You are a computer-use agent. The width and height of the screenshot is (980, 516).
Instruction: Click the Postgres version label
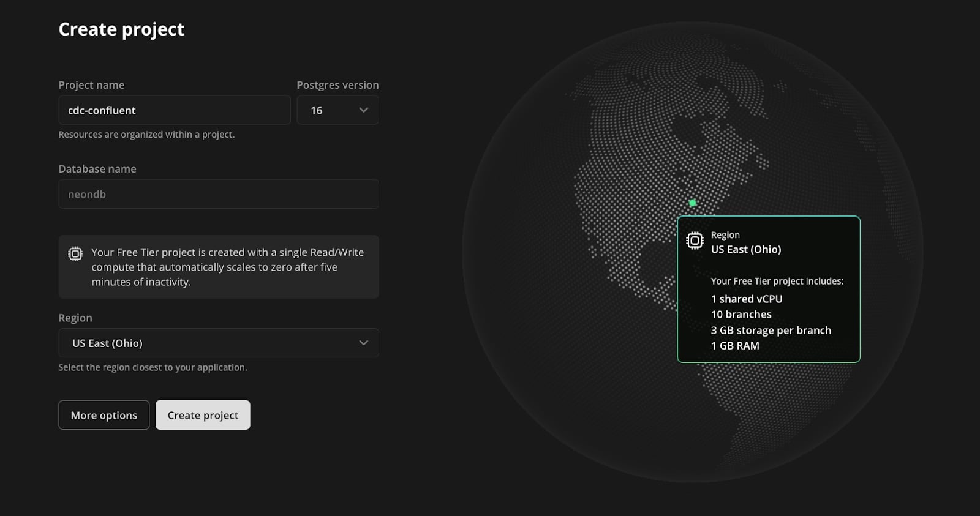click(337, 85)
